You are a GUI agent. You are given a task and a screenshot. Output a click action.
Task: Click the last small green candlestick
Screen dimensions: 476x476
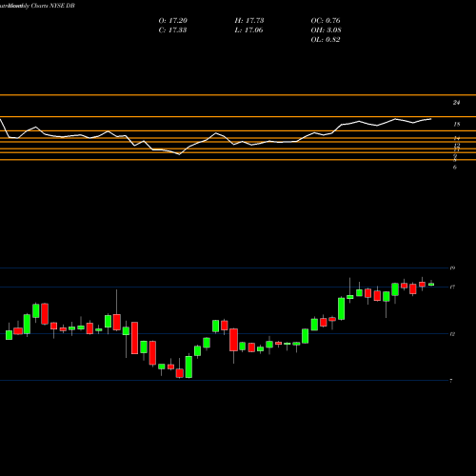click(431, 284)
